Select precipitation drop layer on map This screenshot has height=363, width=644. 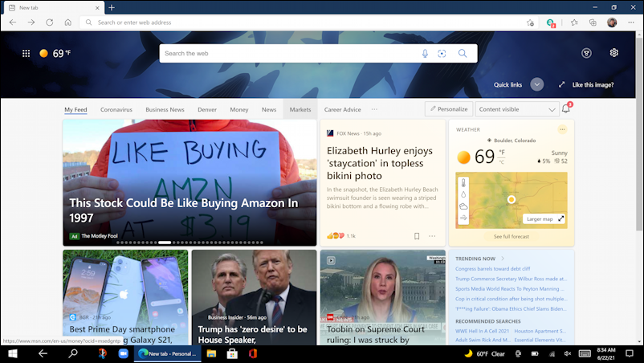coord(463,194)
